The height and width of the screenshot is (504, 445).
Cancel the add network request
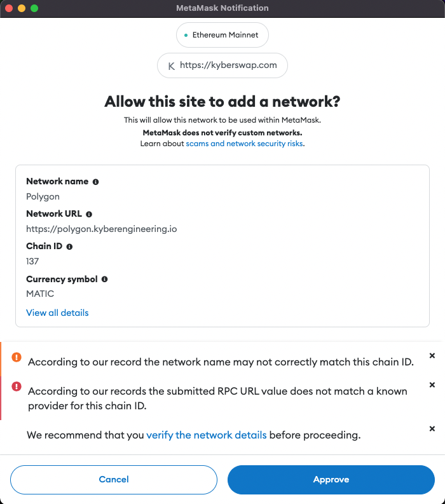click(114, 480)
